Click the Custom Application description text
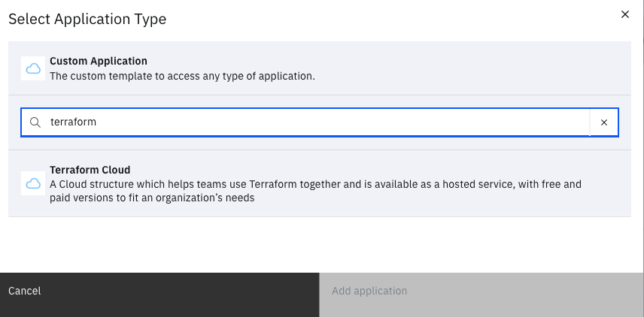The image size is (644, 317). click(182, 76)
